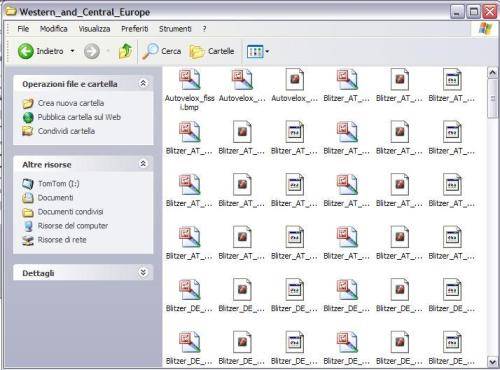Toggle the Cartelle folders pane
Viewport: 500px width, 370px height.
click(212, 51)
